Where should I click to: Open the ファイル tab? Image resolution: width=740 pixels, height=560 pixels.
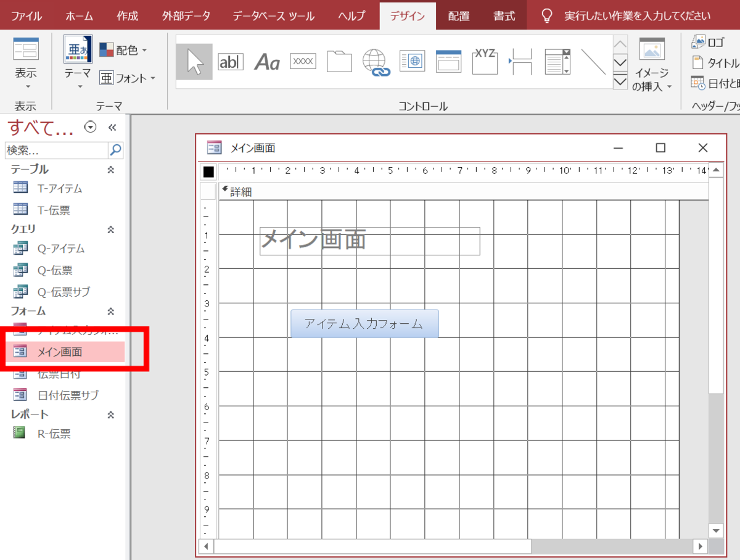click(x=27, y=16)
